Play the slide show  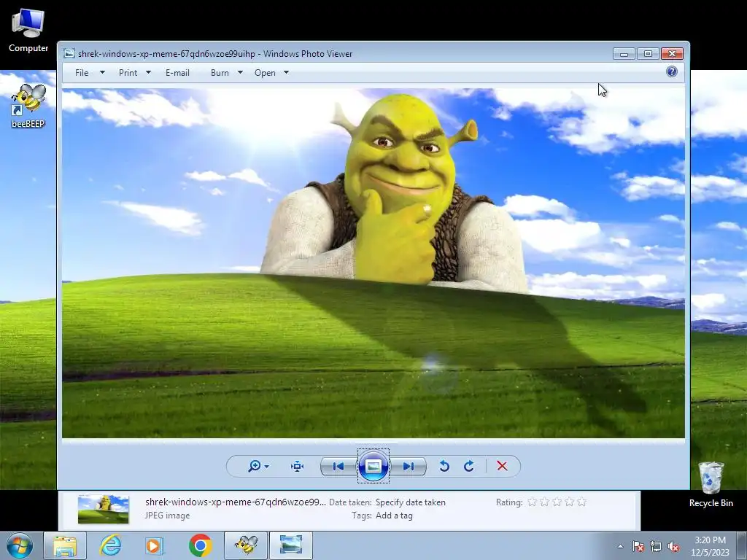point(373,466)
